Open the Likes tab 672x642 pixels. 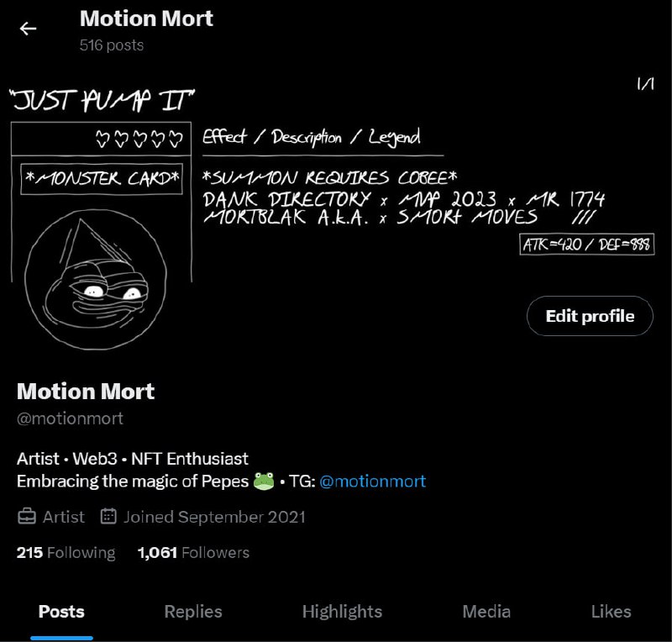(x=612, y=612)
